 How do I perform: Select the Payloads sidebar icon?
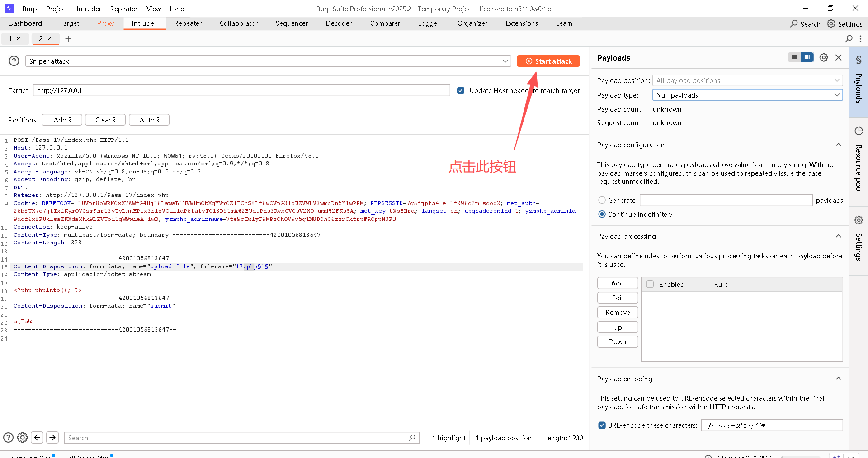click(x=859, y=60)
